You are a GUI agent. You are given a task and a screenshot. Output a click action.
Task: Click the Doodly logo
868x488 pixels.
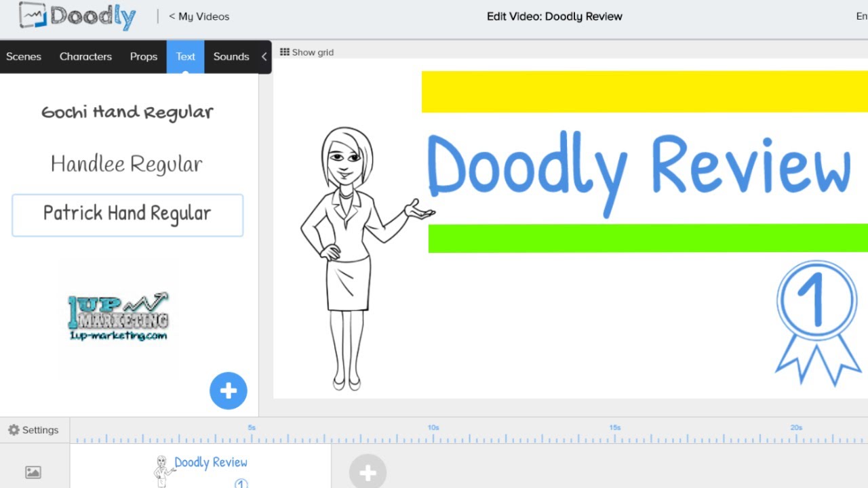point(77,16)
